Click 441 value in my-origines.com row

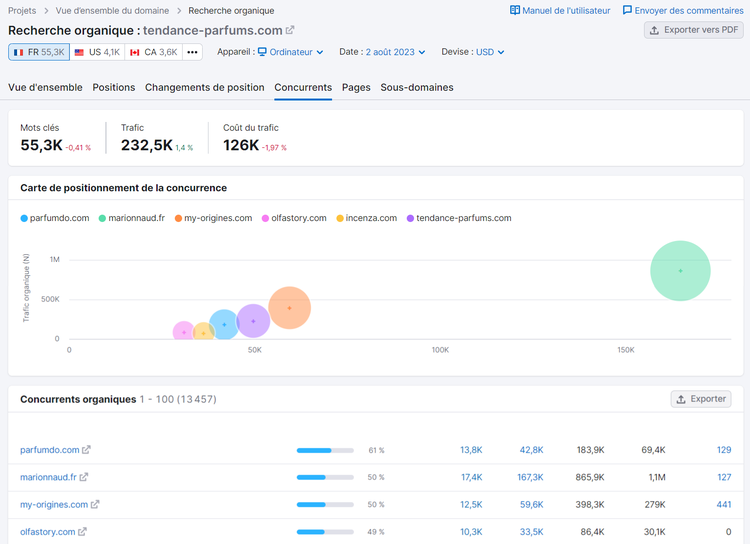click(724, 504)
